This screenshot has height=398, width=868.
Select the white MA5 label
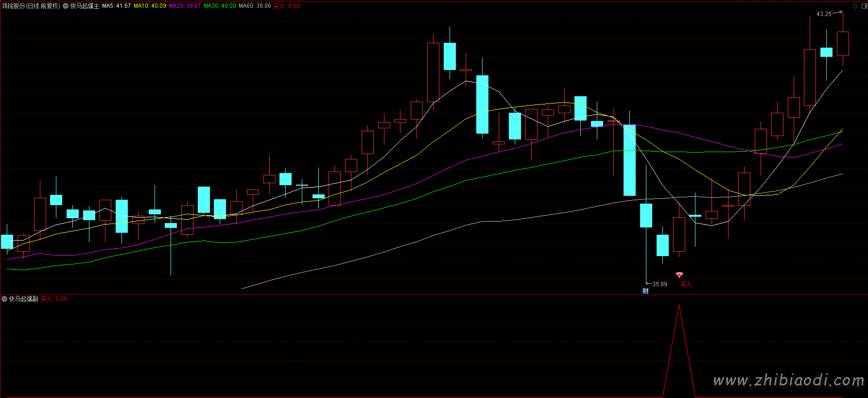pos(116,6)
